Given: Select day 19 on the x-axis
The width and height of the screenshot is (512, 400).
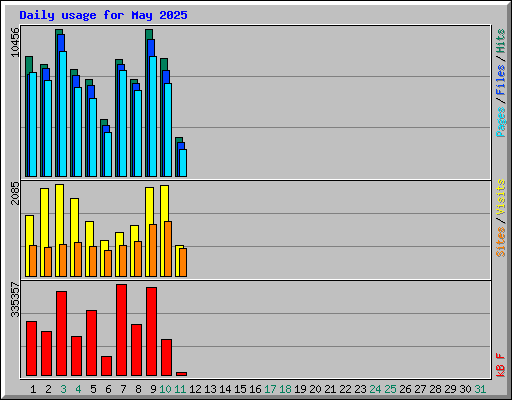Looking at the screenshot, I should [x=300, y=389].
